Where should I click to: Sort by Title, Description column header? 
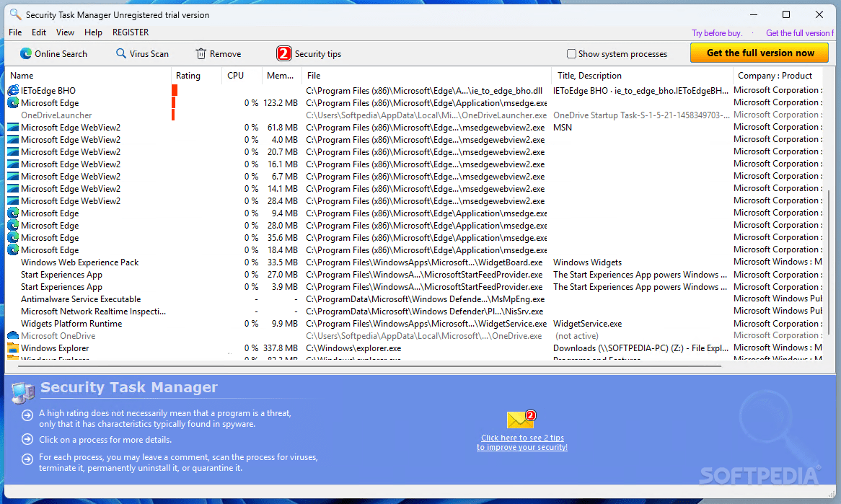click(x=642, y=76)
